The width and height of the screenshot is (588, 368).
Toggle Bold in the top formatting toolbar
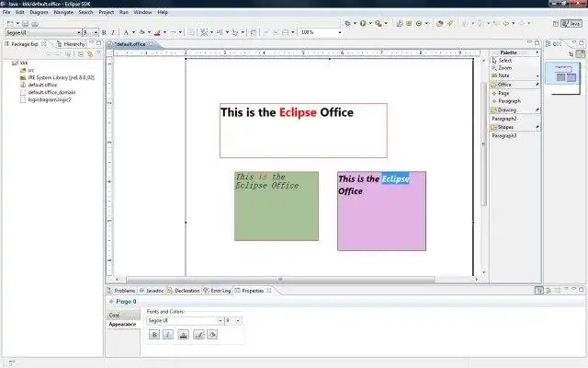(x=104, y=33)
